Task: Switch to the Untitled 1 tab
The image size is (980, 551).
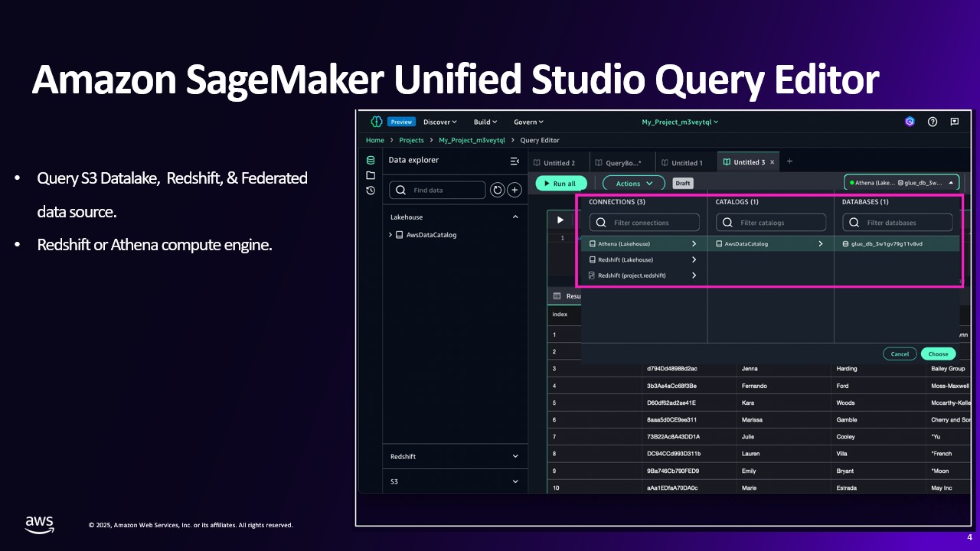Action: tap(687, 162)
